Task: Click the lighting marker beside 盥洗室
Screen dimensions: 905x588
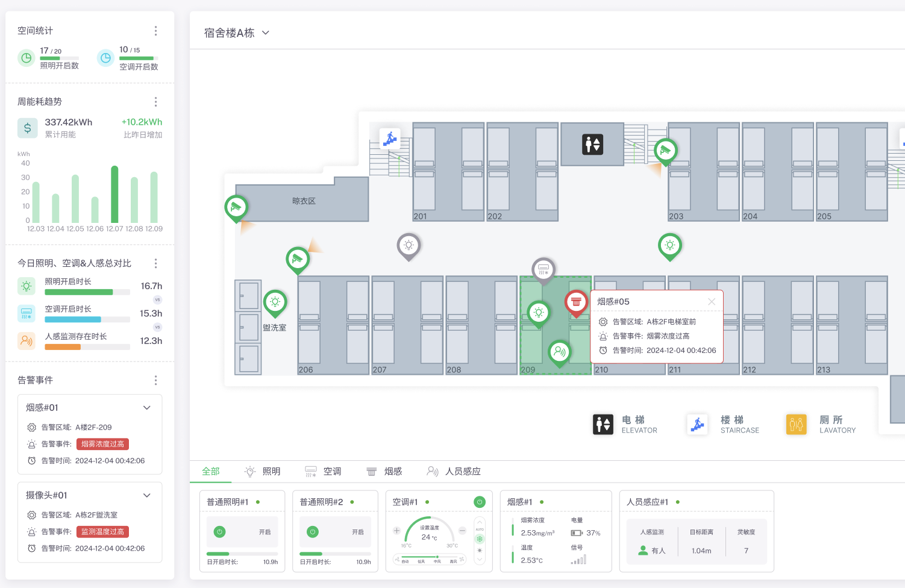Action: coord(275,302)
